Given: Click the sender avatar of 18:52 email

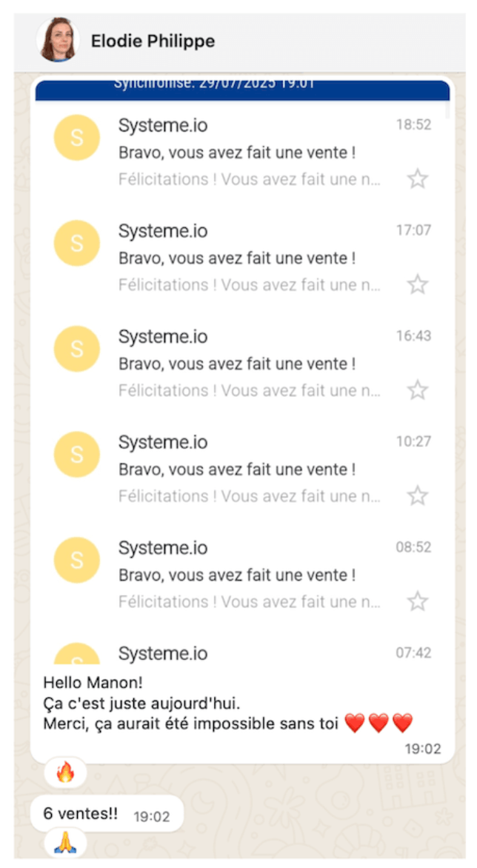Looking at the screenshot, I should (77, 138).
